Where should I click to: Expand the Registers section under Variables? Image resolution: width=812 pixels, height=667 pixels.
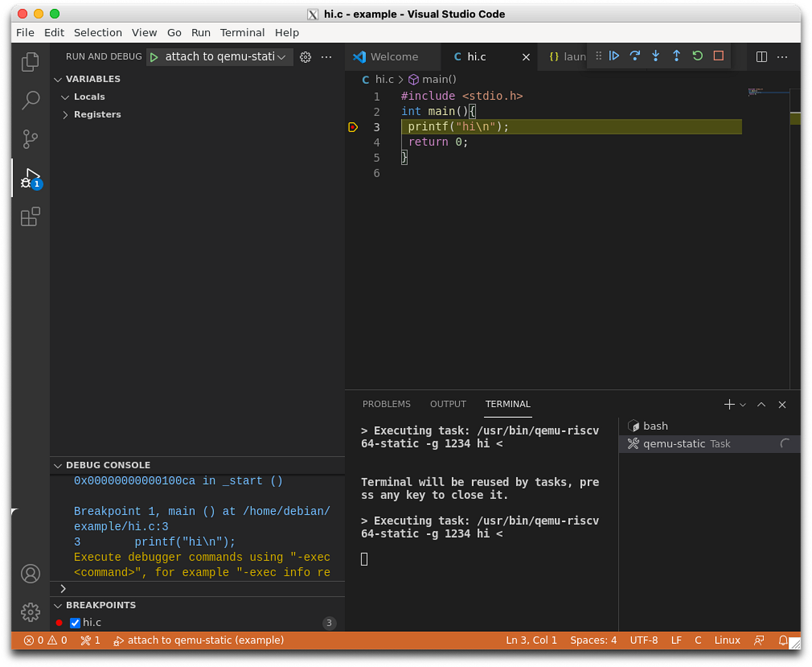click(x=66, y=114)
